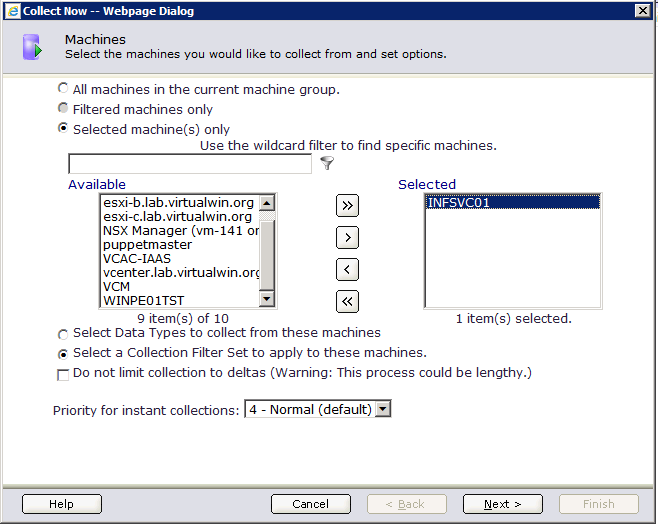The width and height of the screenshot is (658, 528).
Task: Open the Priority for instant collections dropdown
Action: pos(383,409)
